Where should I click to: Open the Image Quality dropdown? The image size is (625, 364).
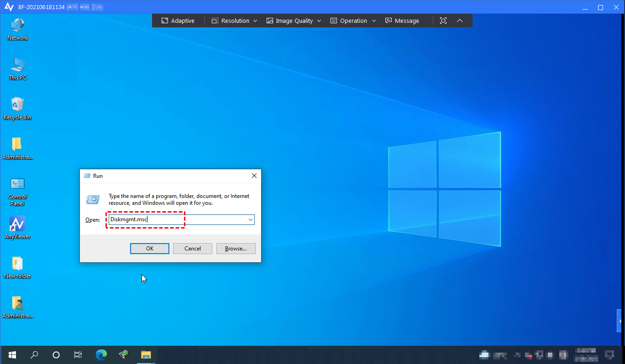(294, 21)
